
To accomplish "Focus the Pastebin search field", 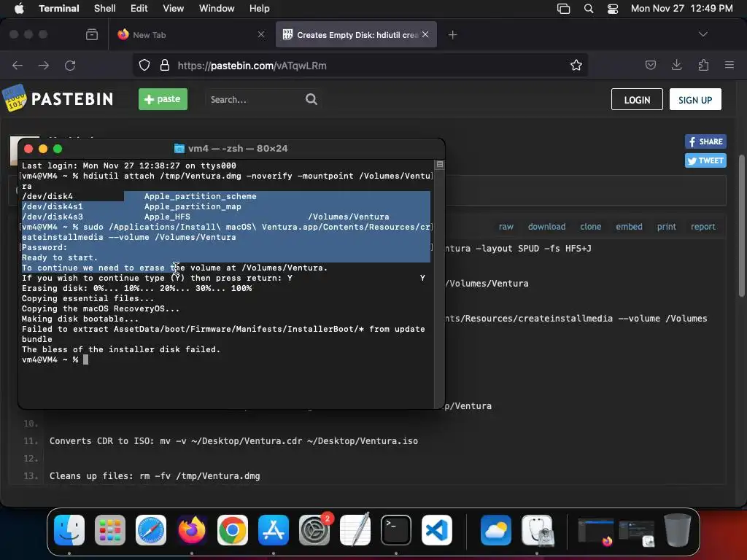I will pos(254,99).
